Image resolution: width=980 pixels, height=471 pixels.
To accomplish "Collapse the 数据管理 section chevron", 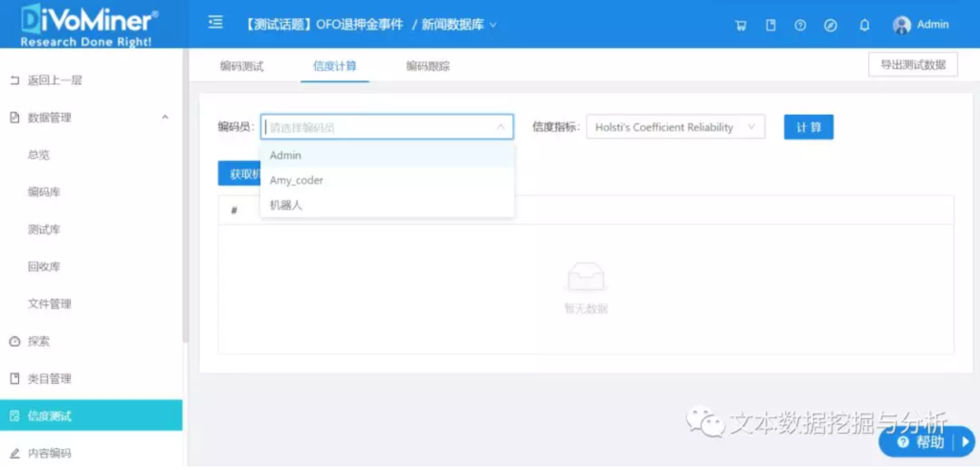I will (x=165, y=117).
